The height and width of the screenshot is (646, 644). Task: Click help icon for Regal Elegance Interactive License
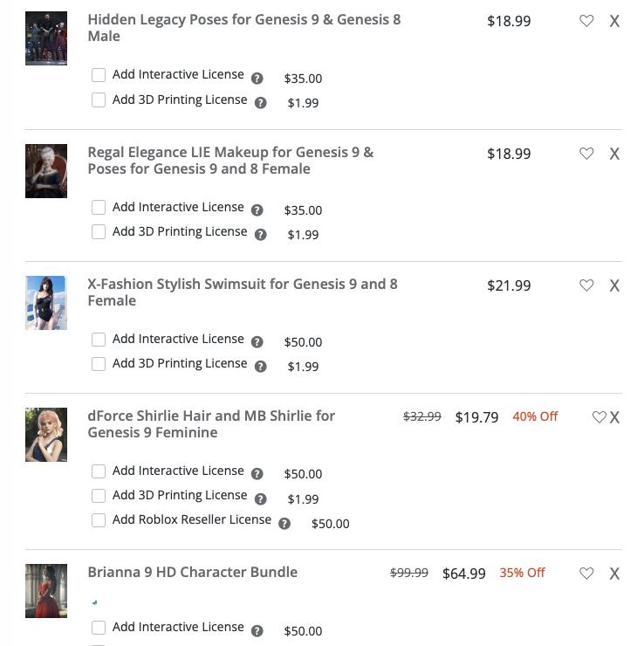coord(257,210)
